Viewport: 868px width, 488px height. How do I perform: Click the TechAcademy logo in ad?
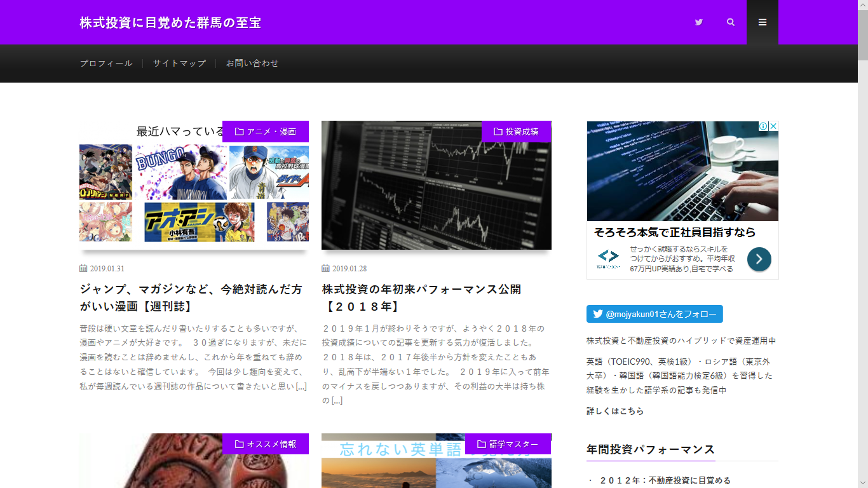(x=608, y=259)
